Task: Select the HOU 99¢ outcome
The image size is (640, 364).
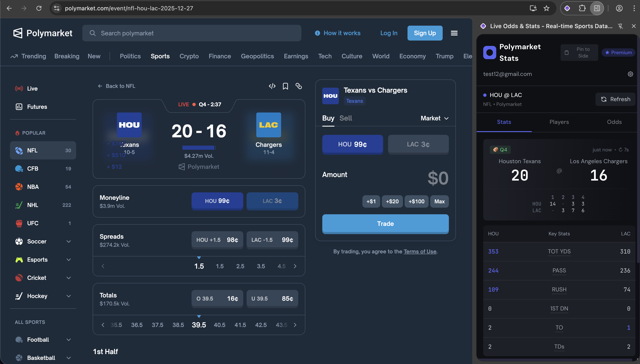Action: 352,144
